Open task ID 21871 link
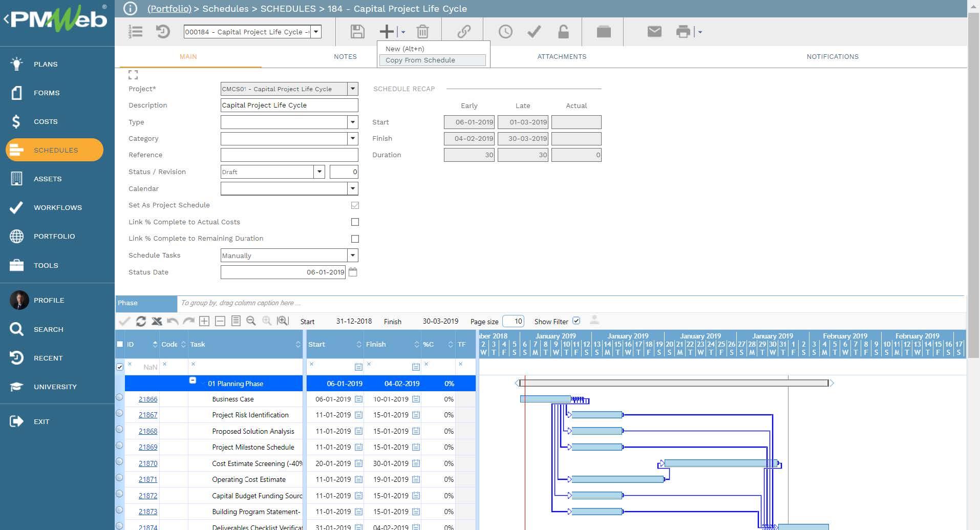The height and width of the screenshot is (530, 980). click(x=148, y=479)
